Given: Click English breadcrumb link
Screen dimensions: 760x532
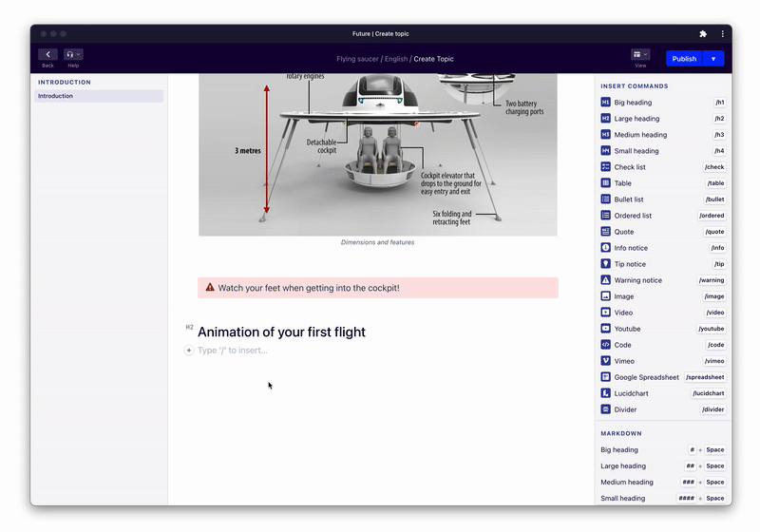Looking at the screenshot, I should pyautogui.click(x=396, y=59).
